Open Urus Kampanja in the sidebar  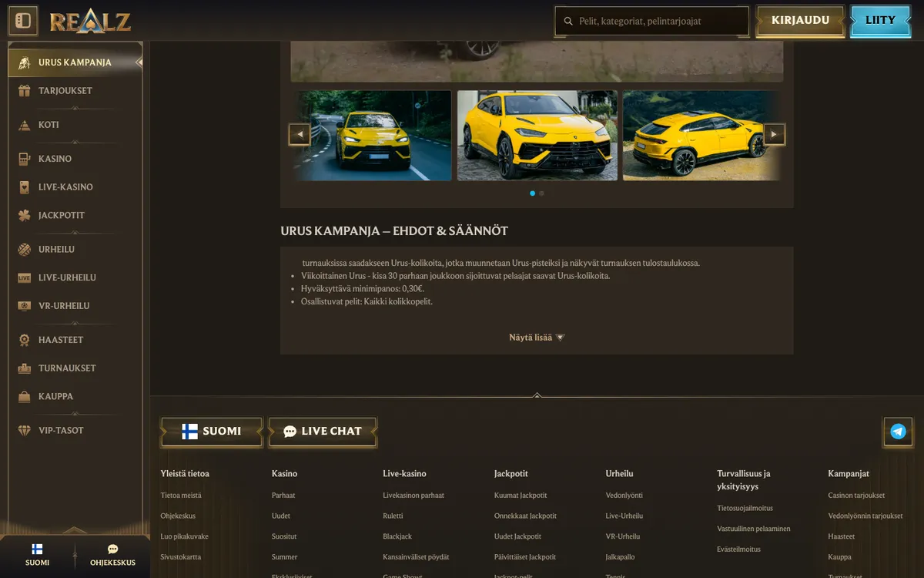[x=75, y=62]
